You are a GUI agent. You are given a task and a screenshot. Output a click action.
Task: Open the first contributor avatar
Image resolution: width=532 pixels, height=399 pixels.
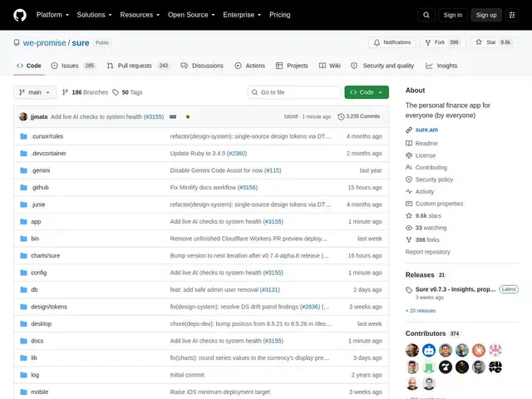[x=412, y=350]
